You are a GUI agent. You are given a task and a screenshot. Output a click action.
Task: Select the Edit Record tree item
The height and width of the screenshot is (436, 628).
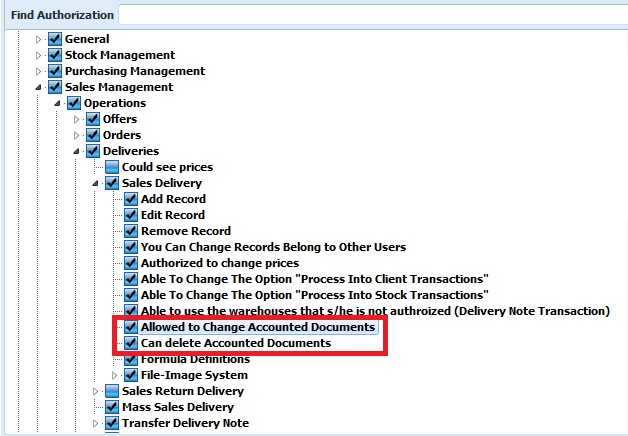(173, 215)
